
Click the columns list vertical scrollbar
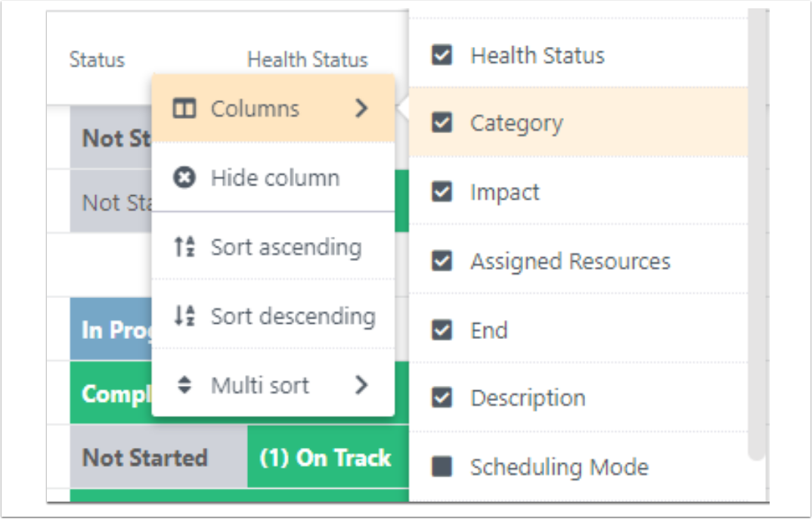point(757,233)
